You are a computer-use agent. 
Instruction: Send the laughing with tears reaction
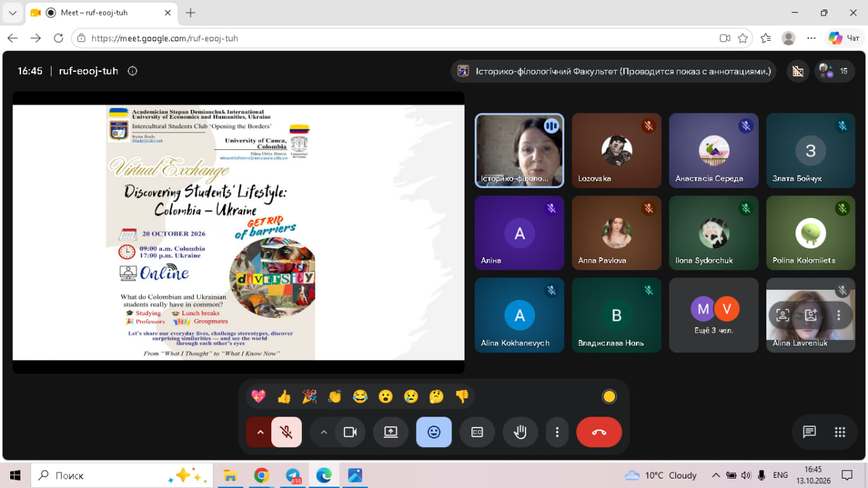[360, 396]
